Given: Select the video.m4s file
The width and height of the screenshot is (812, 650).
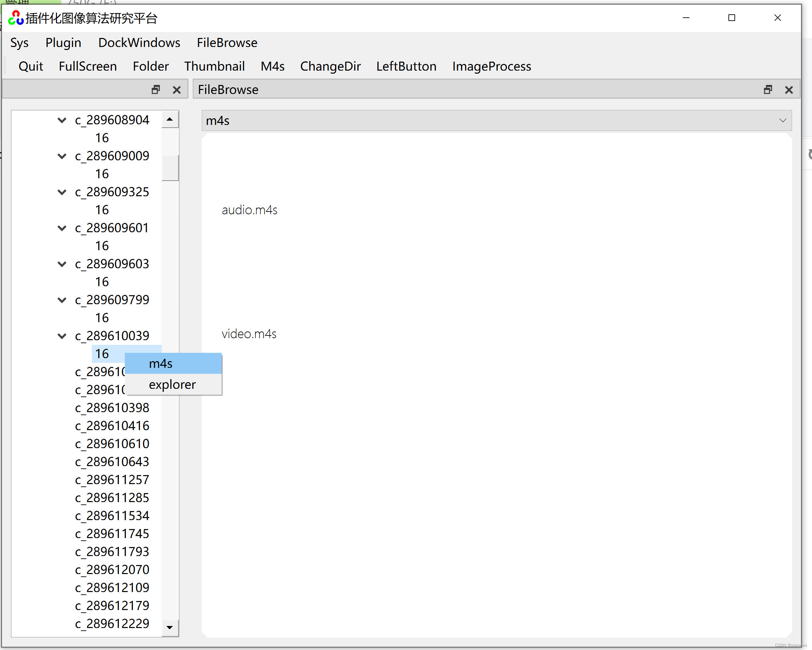Looking at the screenshot, I should (x=249, y=334).
